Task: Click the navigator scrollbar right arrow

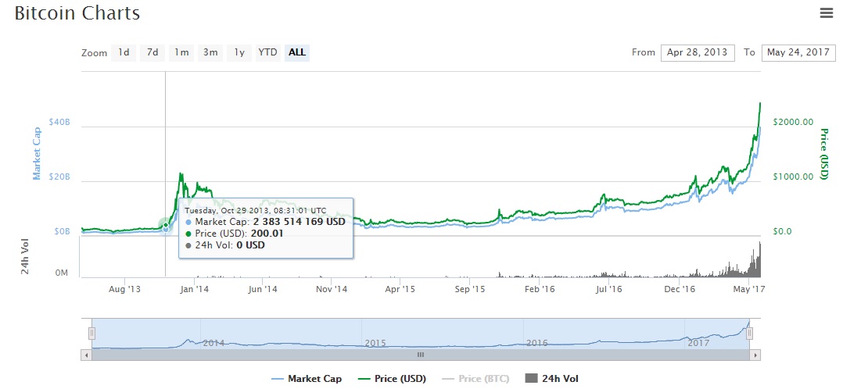Action: 755,355
